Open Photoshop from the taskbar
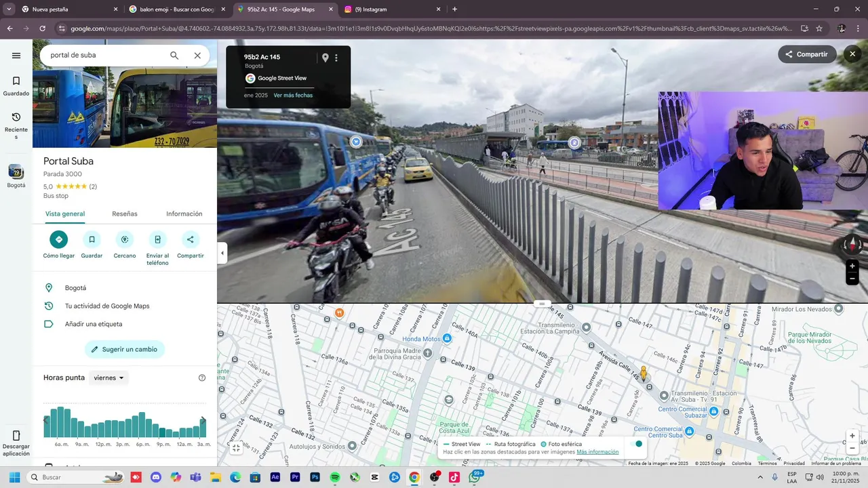 315,477
